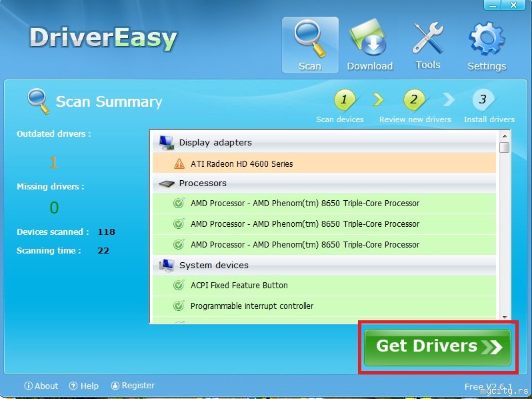Open the Scan tab magnifier icon

[310, 39]
